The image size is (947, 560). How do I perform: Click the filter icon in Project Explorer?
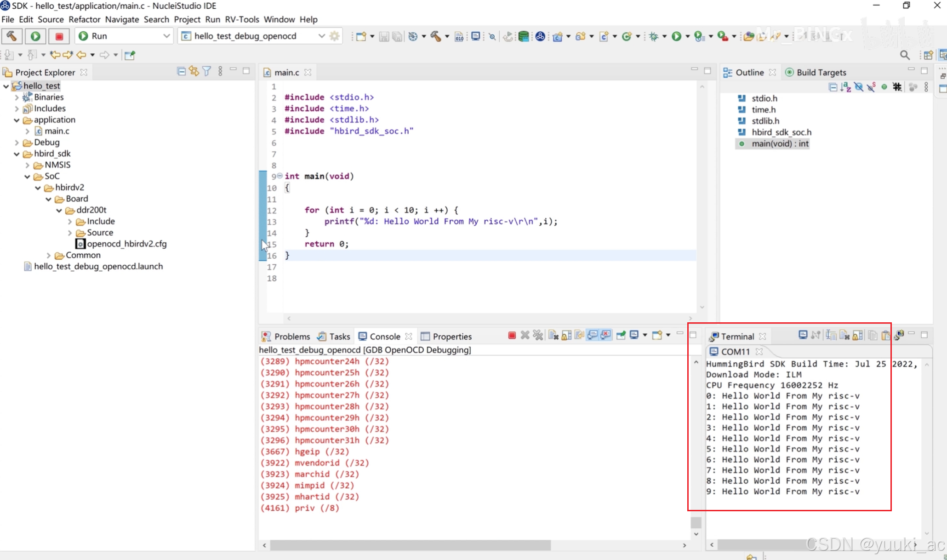click(x=207, y=71)
